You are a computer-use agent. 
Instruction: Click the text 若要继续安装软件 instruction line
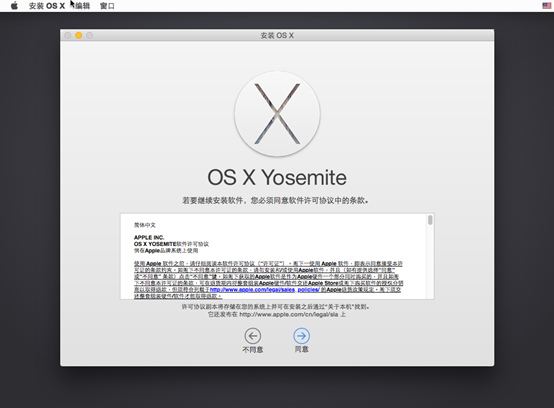click(275, 201)
